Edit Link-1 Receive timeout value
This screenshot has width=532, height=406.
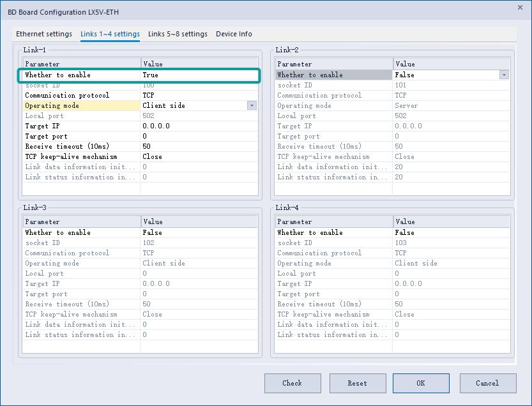(x=198, y=146)
